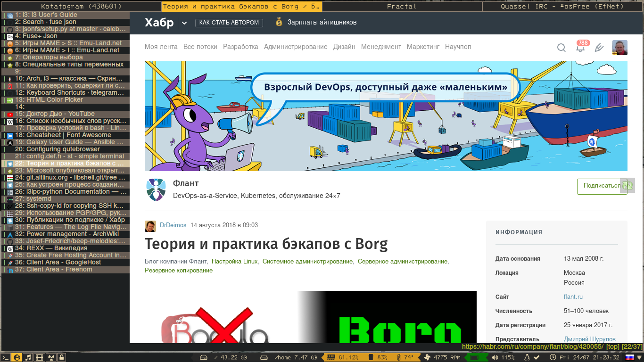This screenshot has height=362, width=644.
Task: Select tab 5: Игры MAME > S
Action: (66, 43)
